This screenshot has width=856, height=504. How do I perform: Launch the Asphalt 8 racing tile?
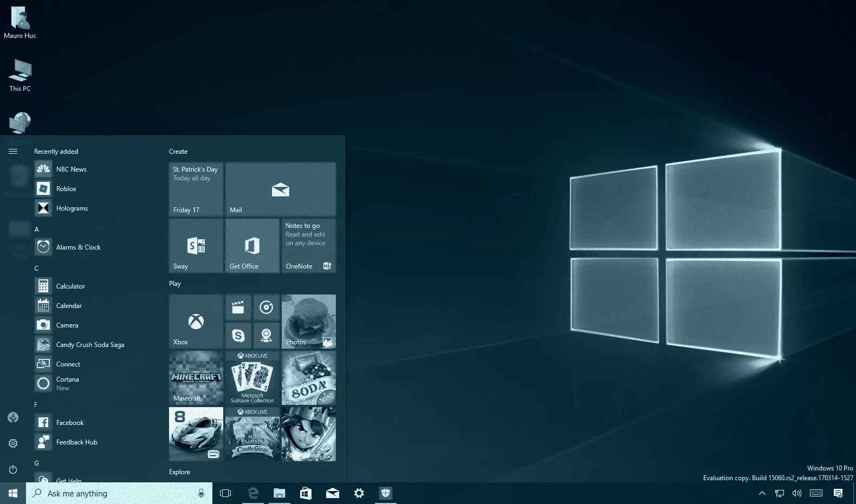click(x=196, y=434)
